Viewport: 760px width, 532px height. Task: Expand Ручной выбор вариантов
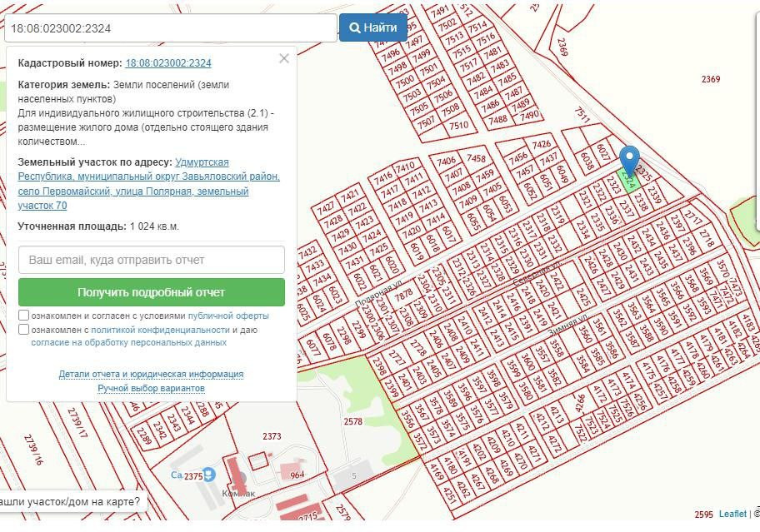151,388
